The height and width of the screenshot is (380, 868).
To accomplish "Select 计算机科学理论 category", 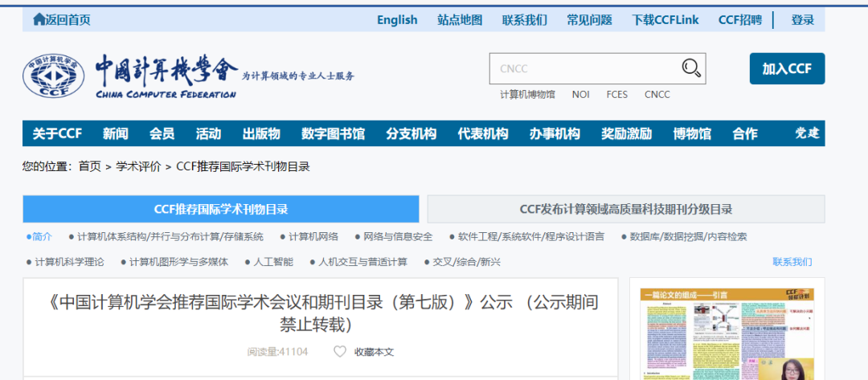I will click(x=65, y=262).
